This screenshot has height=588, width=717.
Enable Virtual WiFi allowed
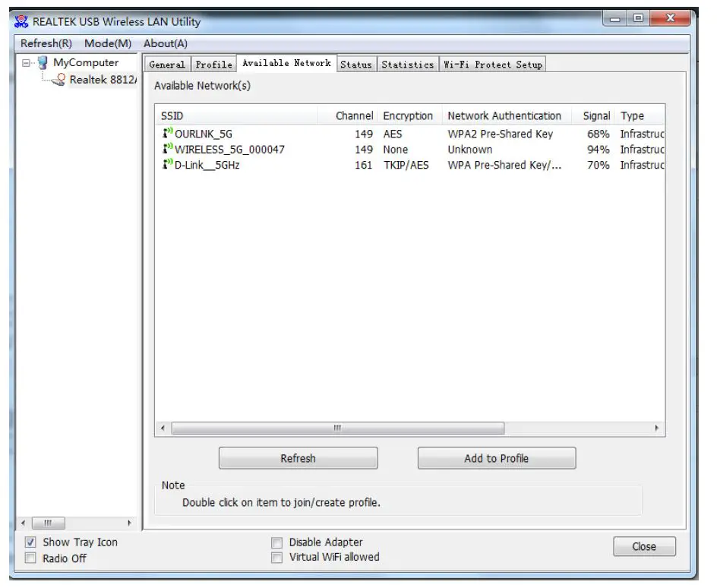pos(277,557)
